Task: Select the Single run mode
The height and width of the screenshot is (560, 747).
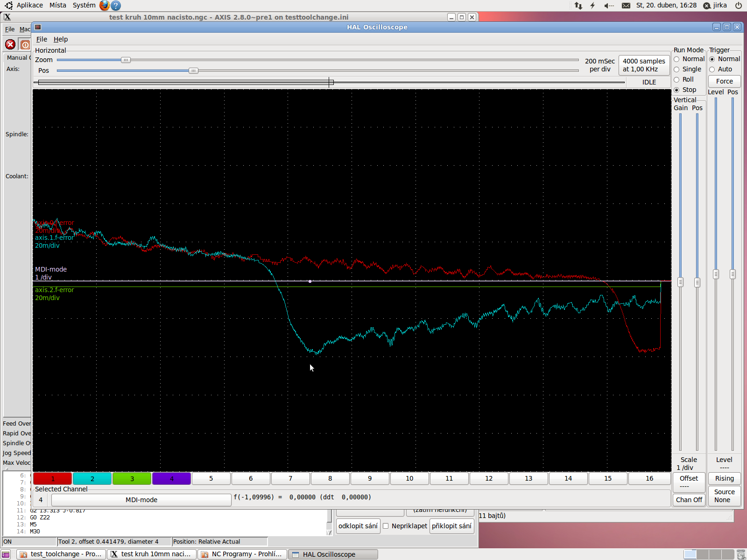Action: tap(677, 70)
